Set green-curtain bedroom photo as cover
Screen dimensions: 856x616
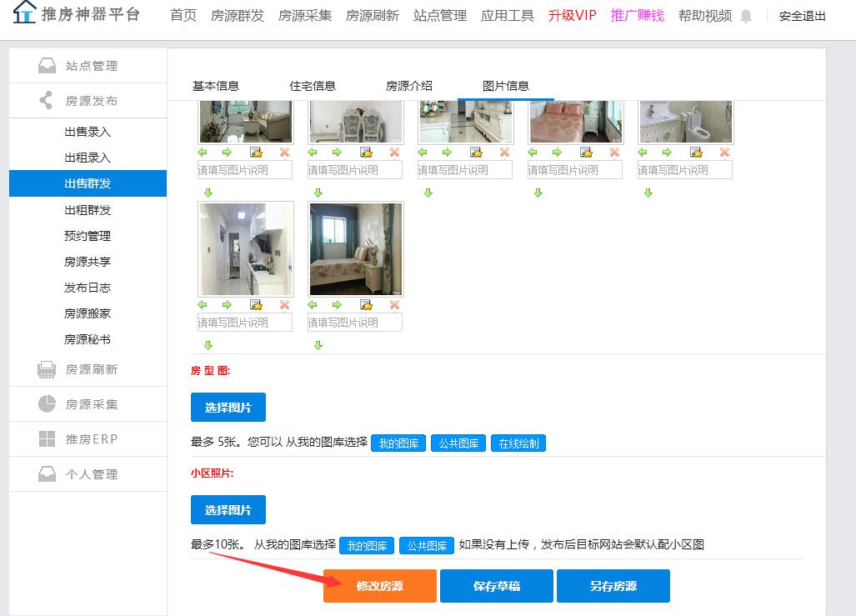[x=366, y=305]
